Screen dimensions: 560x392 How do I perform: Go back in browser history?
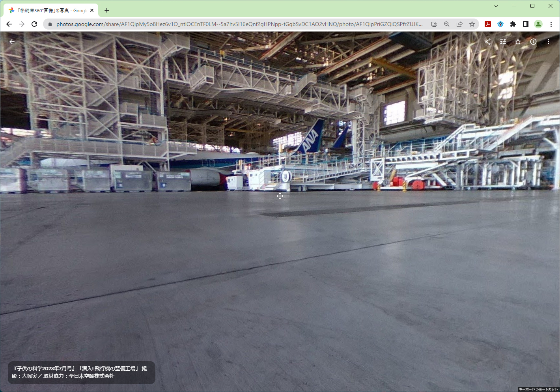click(9, 24)
